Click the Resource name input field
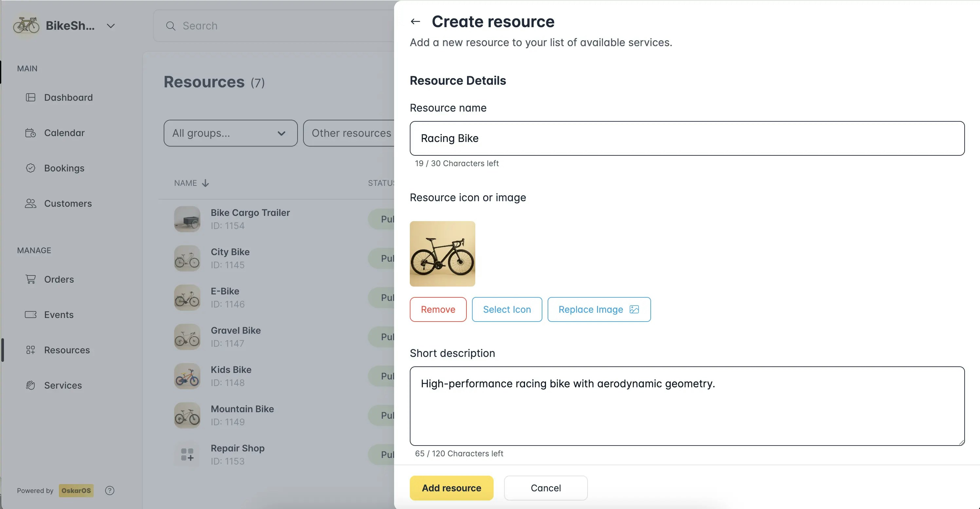The height and width of the screenshot is (509, 980). [687, 138]
